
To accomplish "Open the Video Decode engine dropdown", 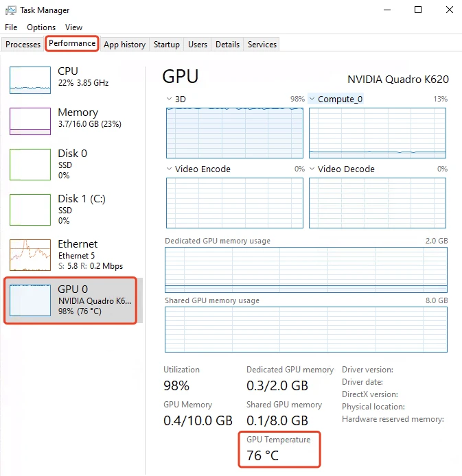I will [x=312, y=169].
